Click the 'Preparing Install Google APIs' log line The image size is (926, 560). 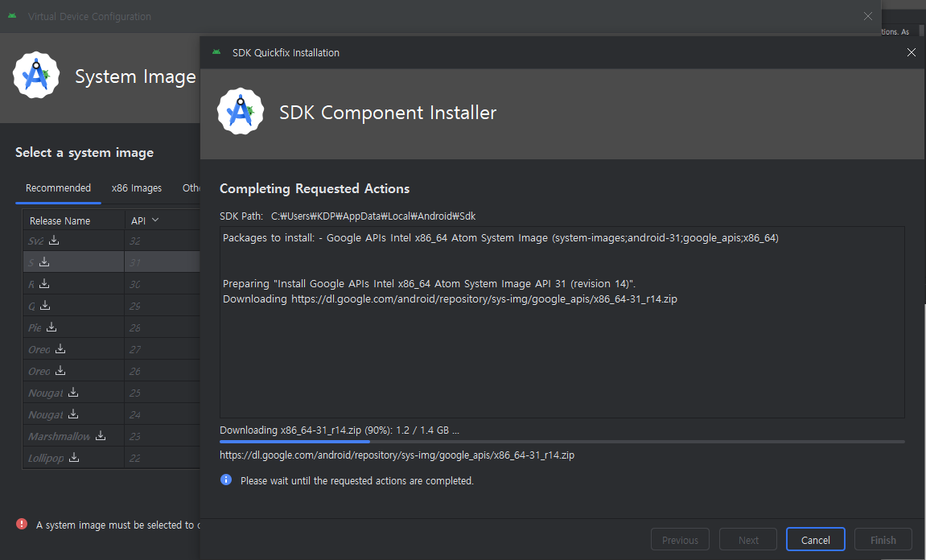click(429, 283)
